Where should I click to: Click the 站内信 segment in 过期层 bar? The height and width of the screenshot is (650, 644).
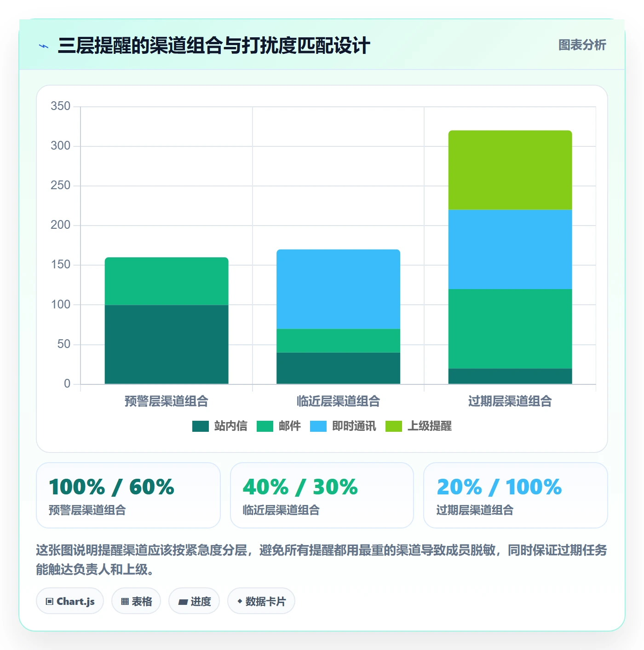(510, 376)
